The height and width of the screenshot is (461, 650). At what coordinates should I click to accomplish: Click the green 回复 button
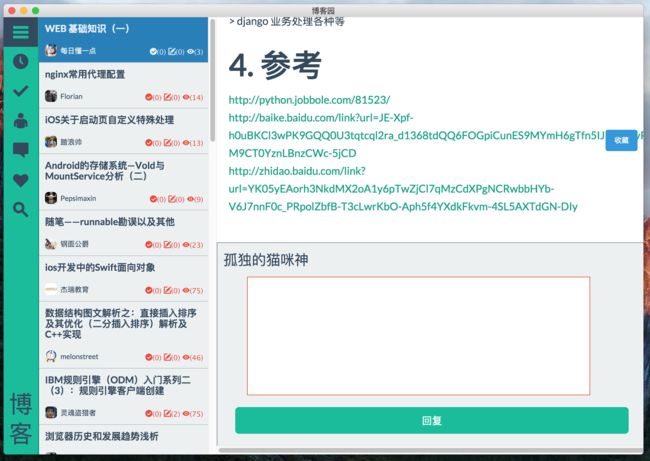432,421
